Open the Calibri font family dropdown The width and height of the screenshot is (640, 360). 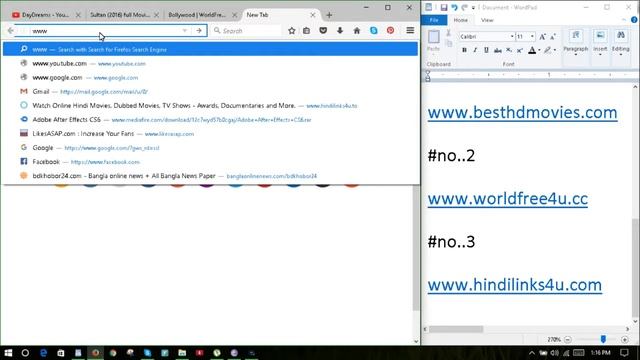tap(512, 37)
